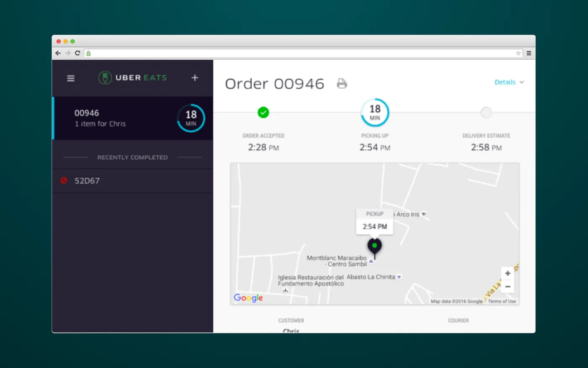Collapse the Recently Completed section
Screen dimensions: 588x368
(x=132, y=157)
